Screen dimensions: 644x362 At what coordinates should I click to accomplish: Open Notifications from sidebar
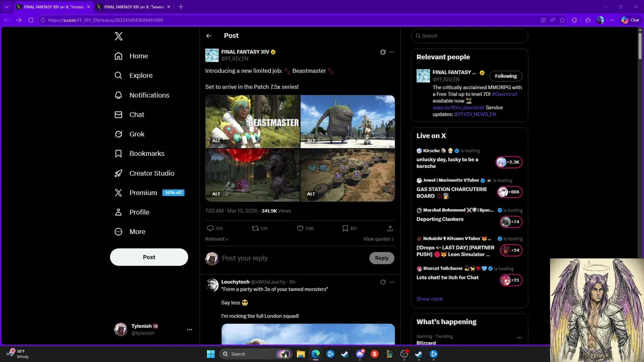coord(142,95)
